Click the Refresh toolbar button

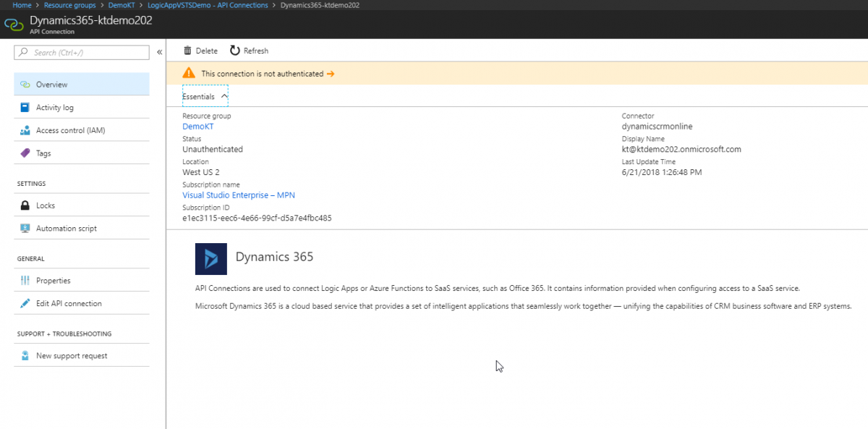[249, 51]
